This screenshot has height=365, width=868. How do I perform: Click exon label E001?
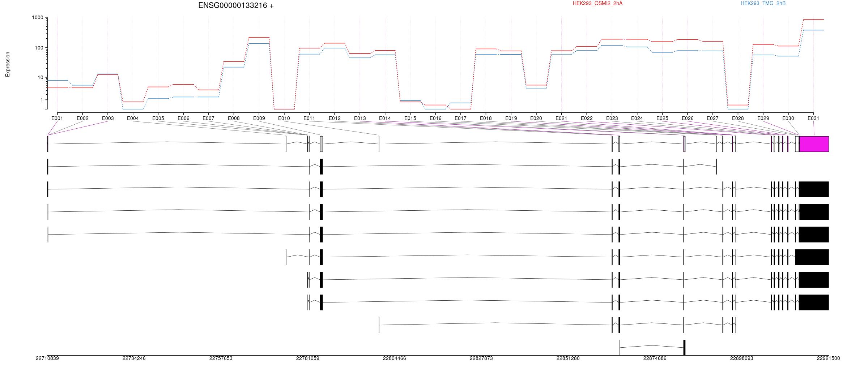point(57,118)
